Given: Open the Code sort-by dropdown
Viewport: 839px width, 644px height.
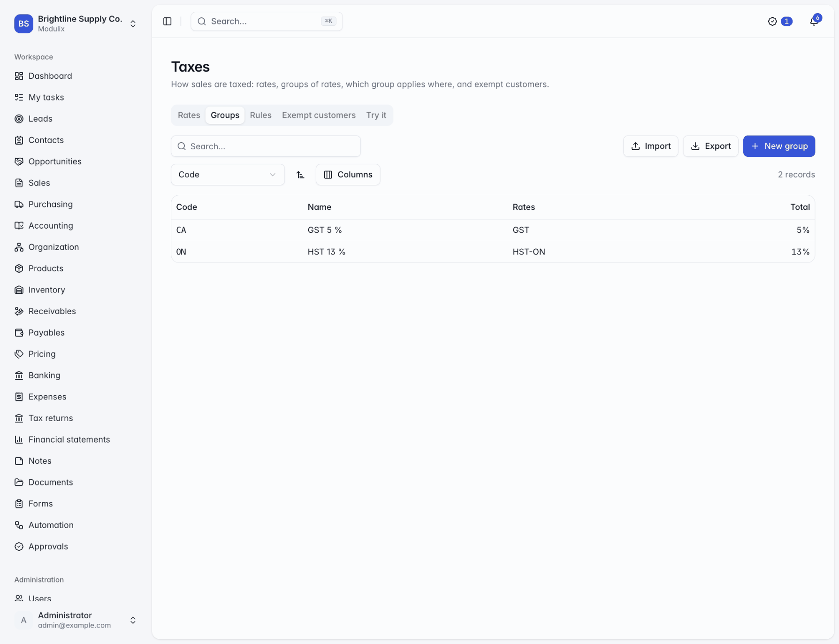Looking at the screenshot, I should pos(228,175).
